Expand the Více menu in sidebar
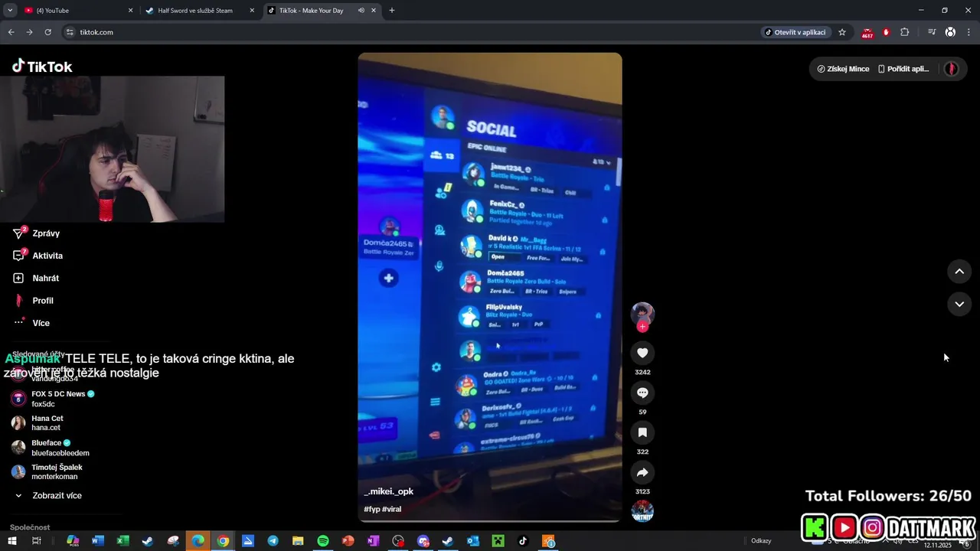 pos(41,323)
